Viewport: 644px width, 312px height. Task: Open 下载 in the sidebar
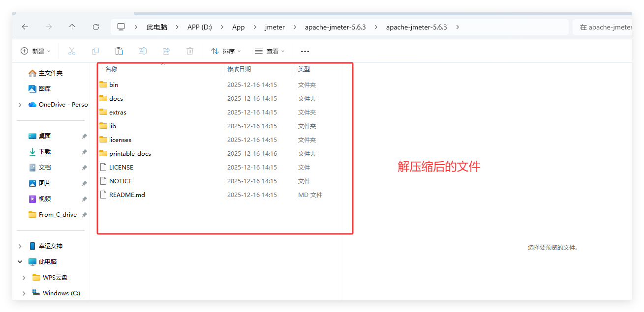click(x=45, y=152)
